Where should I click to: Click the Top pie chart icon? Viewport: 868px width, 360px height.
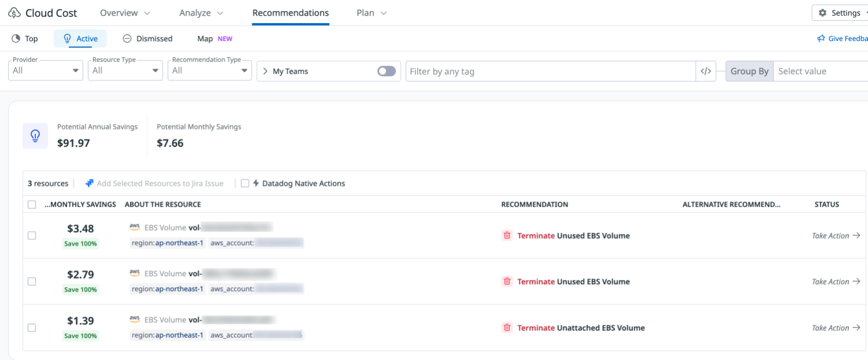16,39
